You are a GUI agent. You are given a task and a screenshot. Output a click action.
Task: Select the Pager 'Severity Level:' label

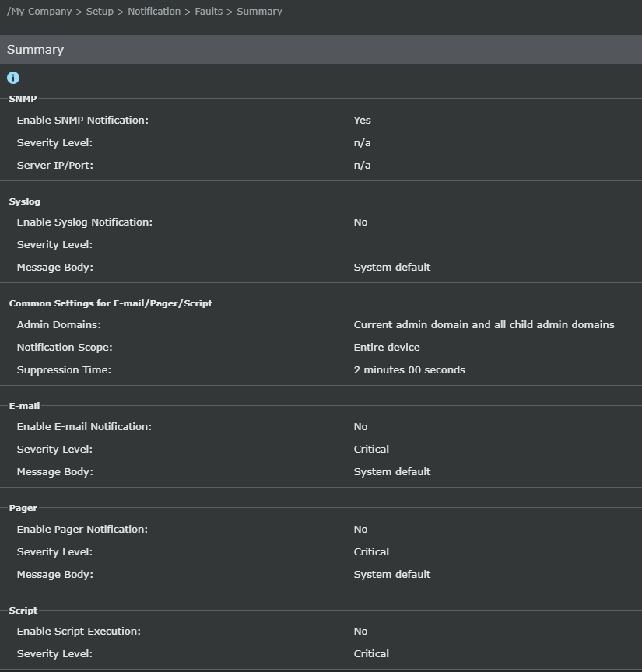(x=54, y=552)
